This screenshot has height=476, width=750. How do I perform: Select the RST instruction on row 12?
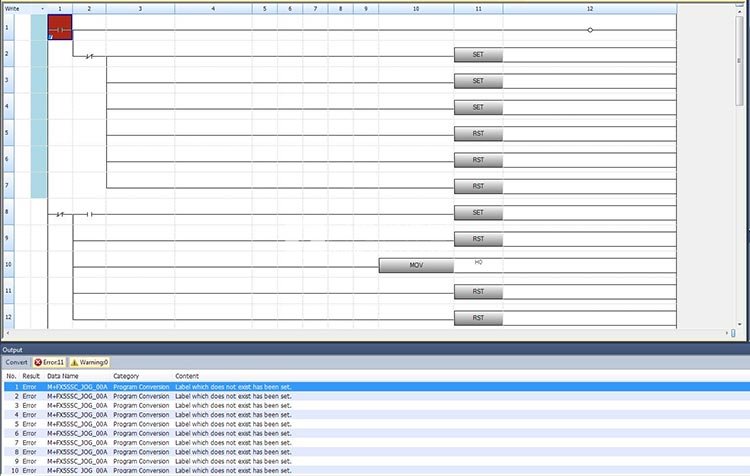(478, 318)
